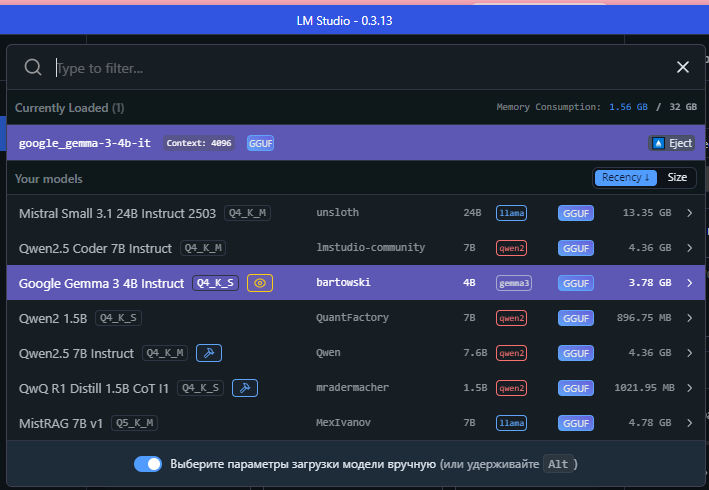Viewport: 709px width, 490px height.
Task: Select Google Gemma 3 4B Instruct model
Action: coord(355,283)
